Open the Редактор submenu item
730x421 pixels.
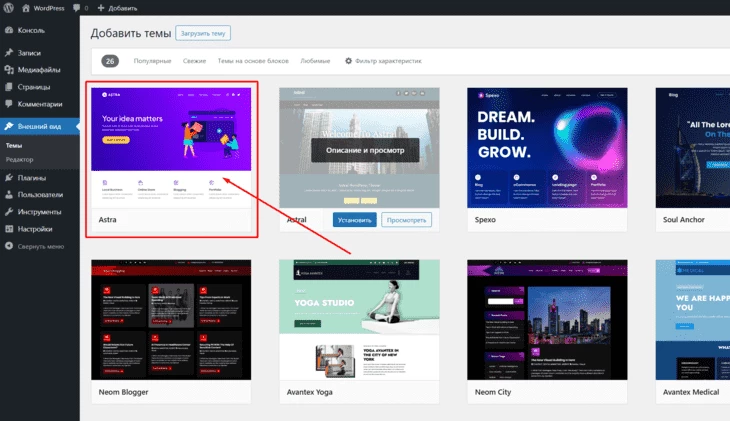pos(20,159)
